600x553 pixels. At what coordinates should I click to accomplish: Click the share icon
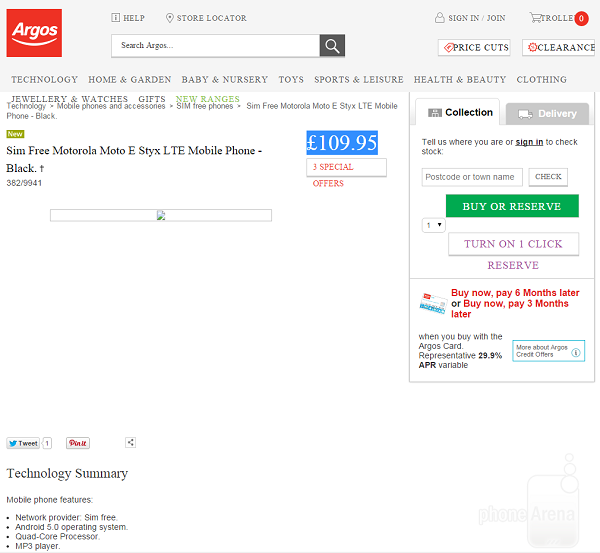click(x=130, y=442)
